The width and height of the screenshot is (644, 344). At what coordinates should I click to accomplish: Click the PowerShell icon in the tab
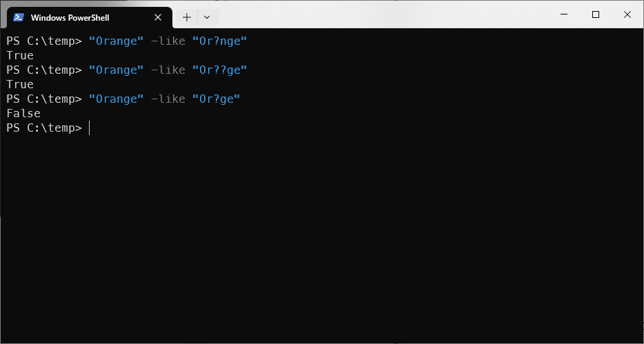[x=18, y=17]
